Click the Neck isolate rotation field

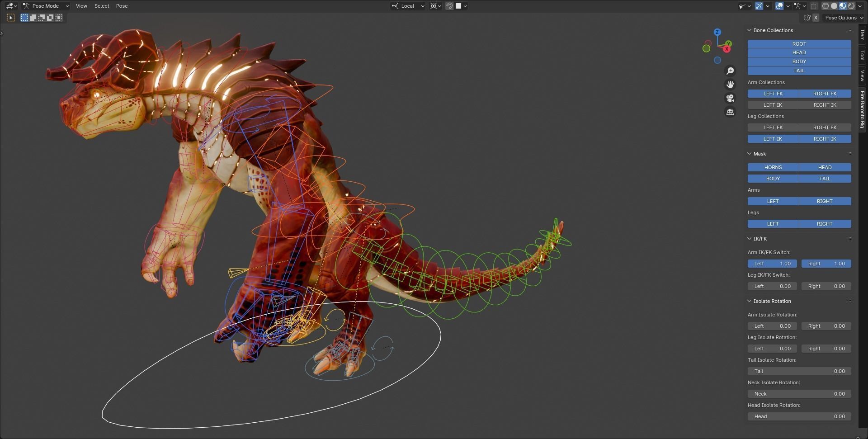point(799,394)
